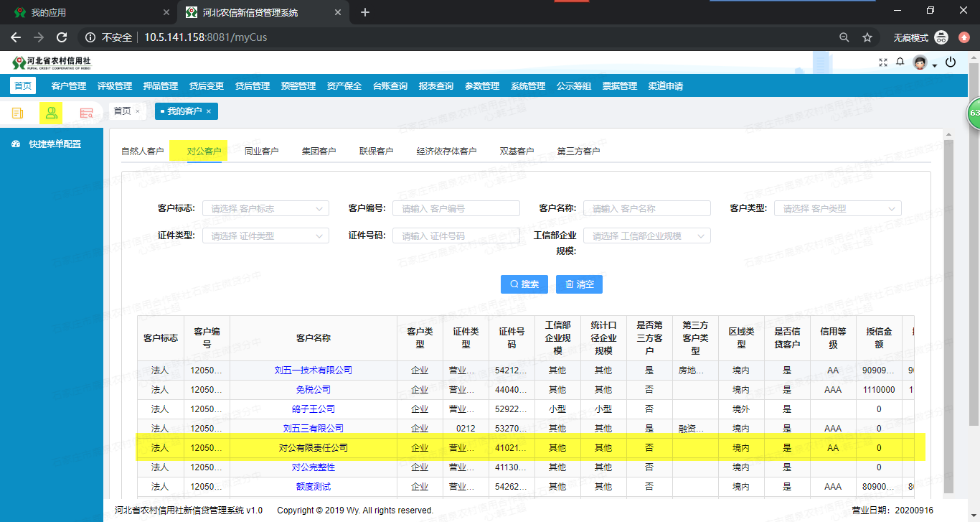Open the notification bell icon
Screen dimensions: 980x522
coord(900,62)
